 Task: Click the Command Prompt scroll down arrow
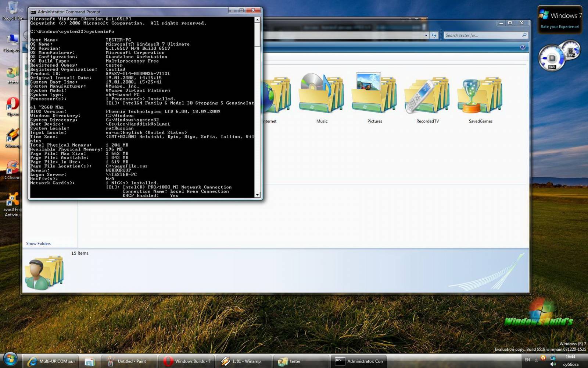(257, 195)
